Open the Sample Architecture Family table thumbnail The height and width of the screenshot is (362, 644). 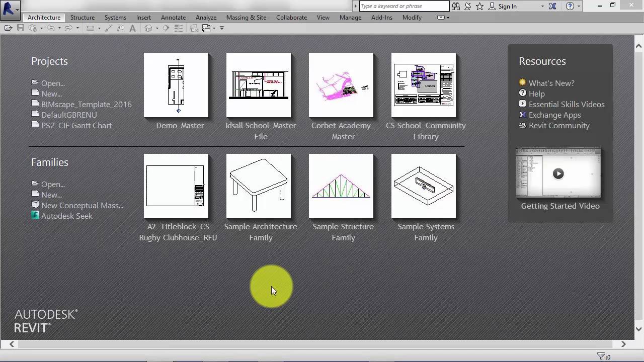tap(259, 186)
